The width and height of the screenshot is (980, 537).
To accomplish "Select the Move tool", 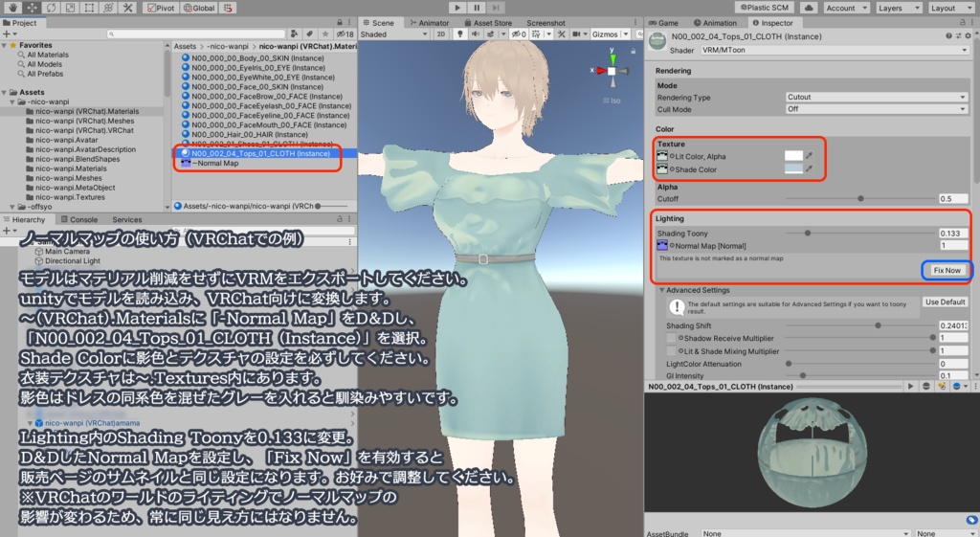I will [x=32, y=8].
